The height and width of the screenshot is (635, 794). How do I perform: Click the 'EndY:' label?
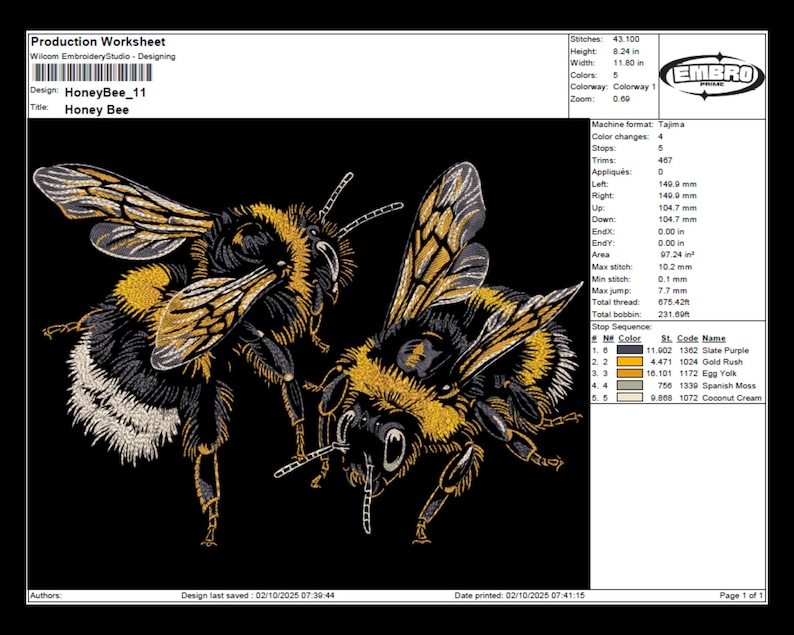[x=603, y=243]
